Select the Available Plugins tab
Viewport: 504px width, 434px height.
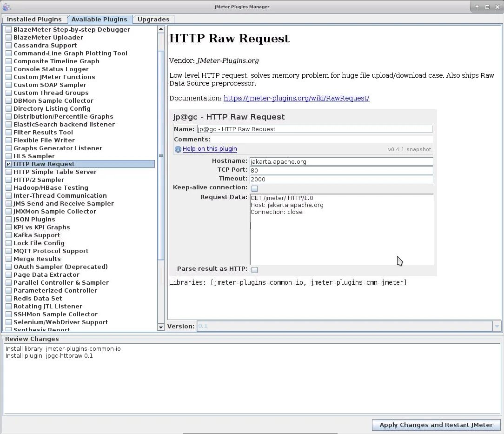tap(99, 19)
